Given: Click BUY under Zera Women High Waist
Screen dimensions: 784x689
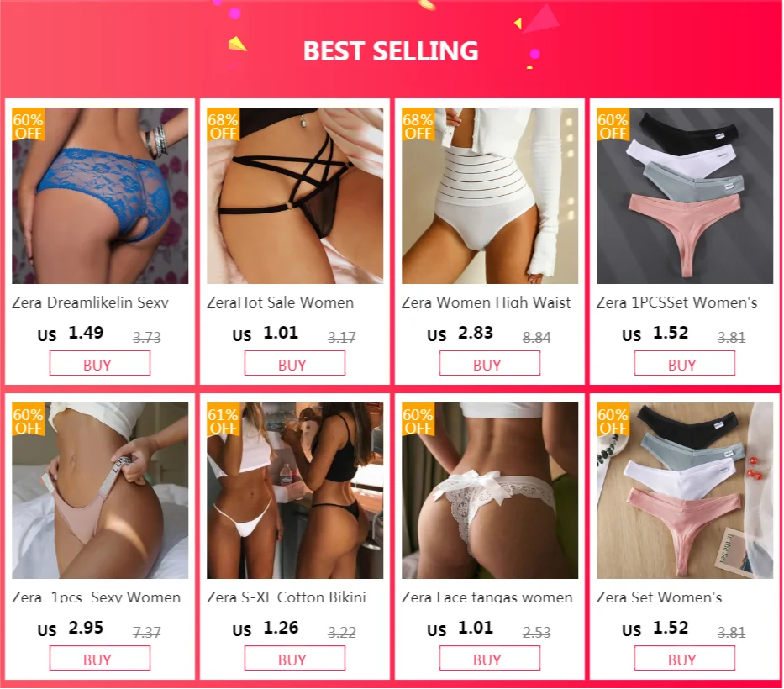Looking at the screenshot, I should tap(490, 363).
